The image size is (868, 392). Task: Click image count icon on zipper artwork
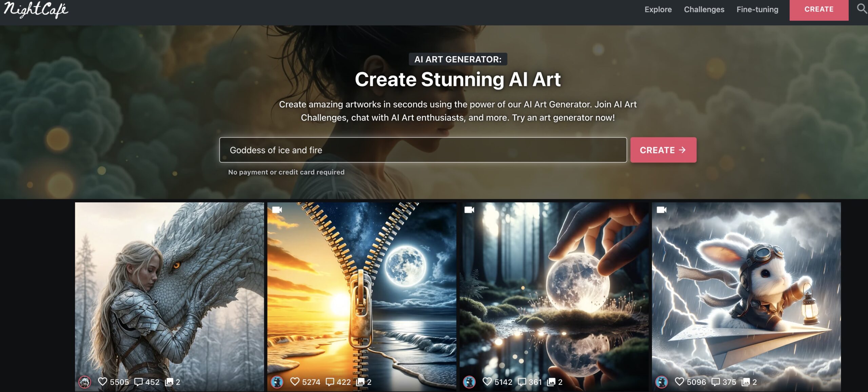coord(360,382)
